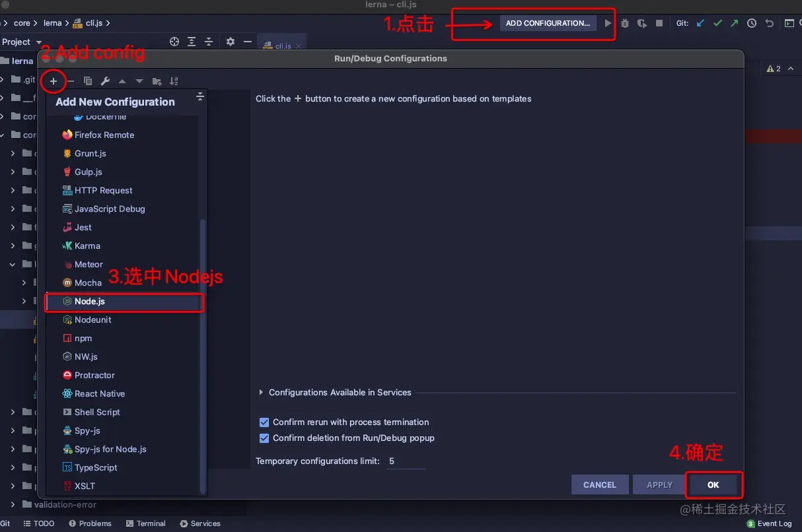Click the Git Update Project arrow icon
802x532 pixels.
click(700, 23)
